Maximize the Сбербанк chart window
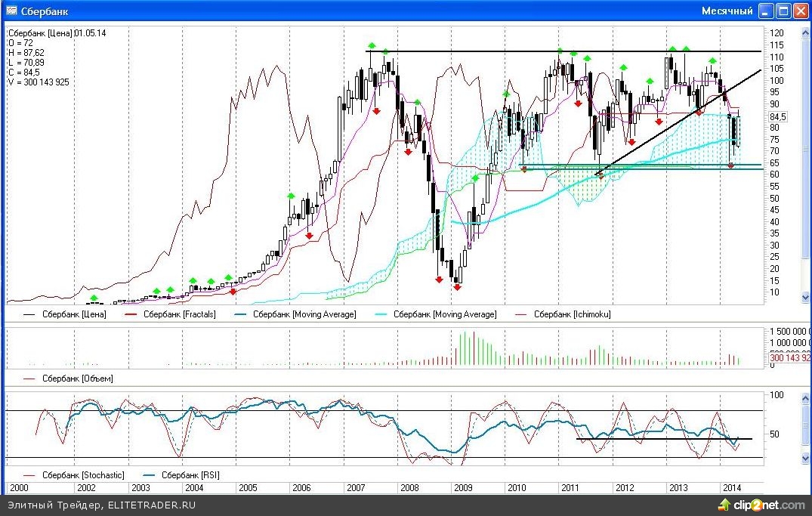 784,11
